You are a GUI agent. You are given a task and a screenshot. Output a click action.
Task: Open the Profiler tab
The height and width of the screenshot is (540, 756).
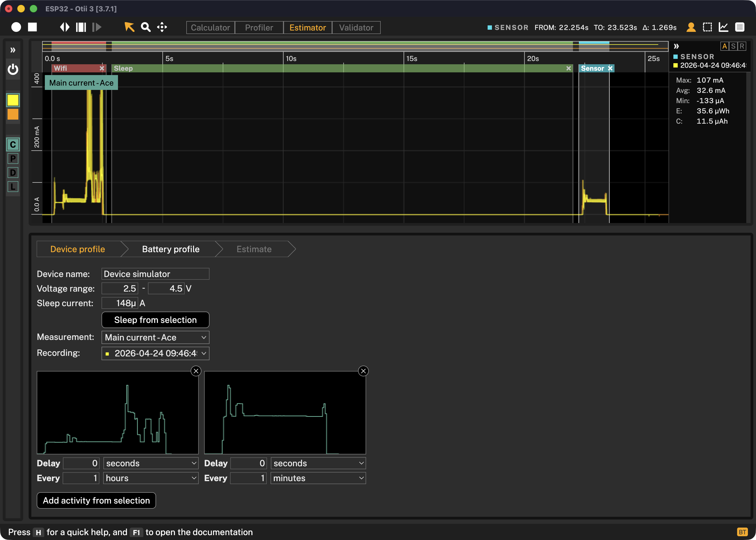(259, 28)
